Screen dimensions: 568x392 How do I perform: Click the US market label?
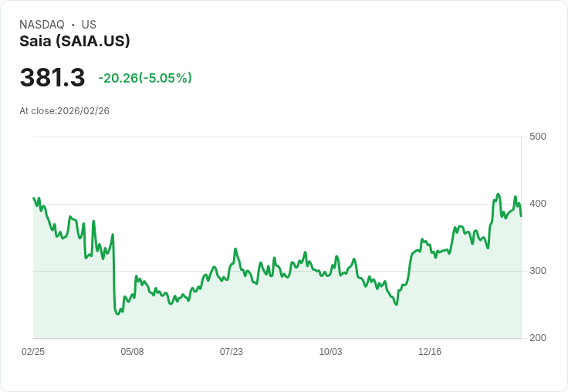89,25
